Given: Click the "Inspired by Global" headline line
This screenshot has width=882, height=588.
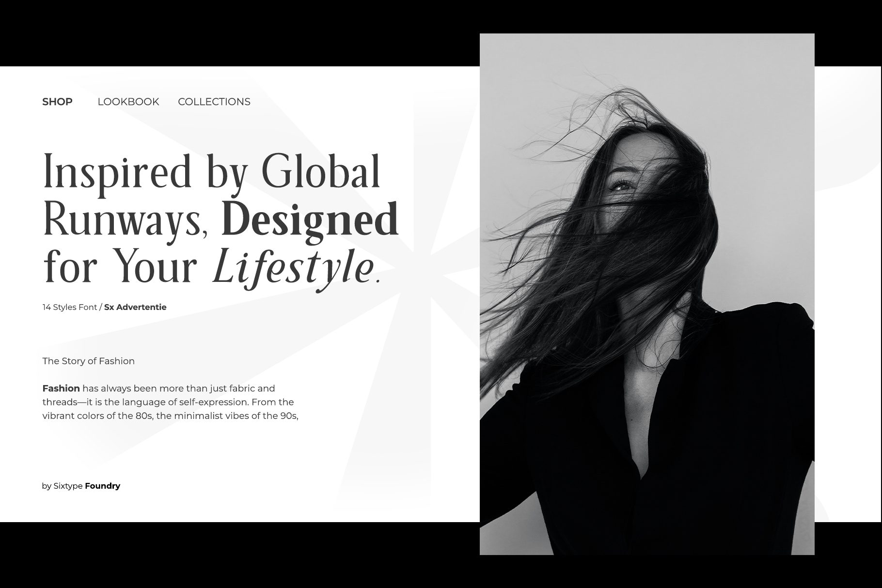Looking at the screenshot, I should click(x=212, y=172).
